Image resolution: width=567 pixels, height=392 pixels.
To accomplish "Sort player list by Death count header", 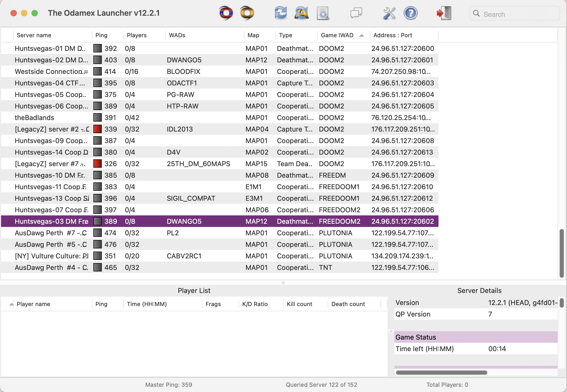I will point(354,304).
